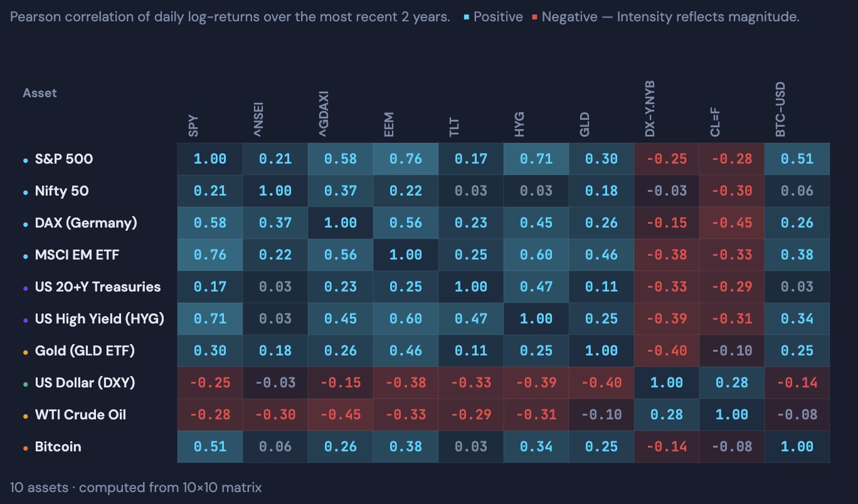The image size is (858, 504).
Task: Click 0.76 in S&P 500 row, EEM column
Action: click(x=406, y=159)
